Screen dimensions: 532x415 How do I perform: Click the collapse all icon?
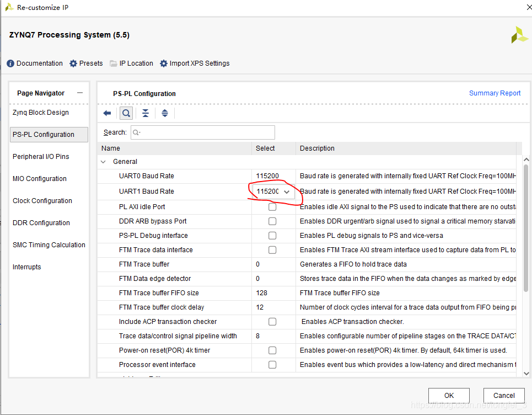(x=146, y=113)
